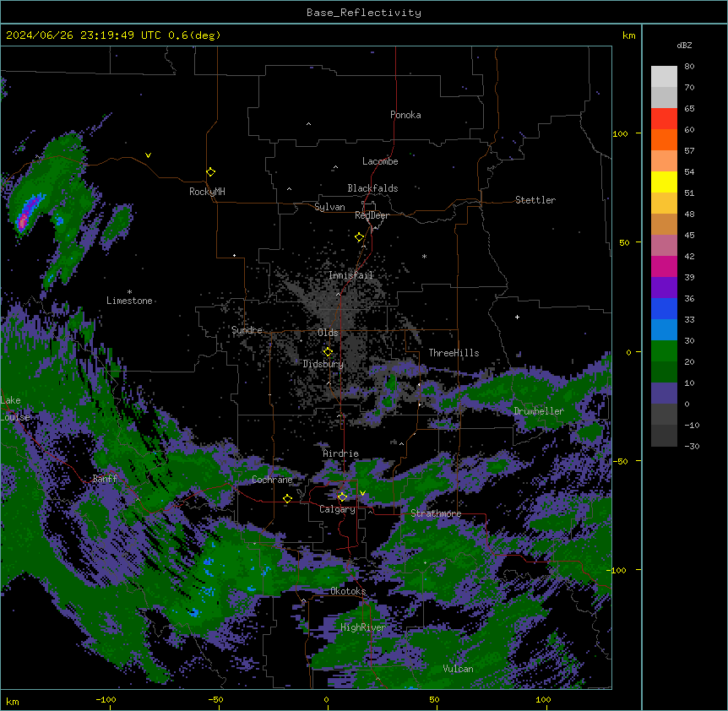Click the asterisk marker above Limestone
Viewport: 728px width, 711px height.
coord(129,291)
